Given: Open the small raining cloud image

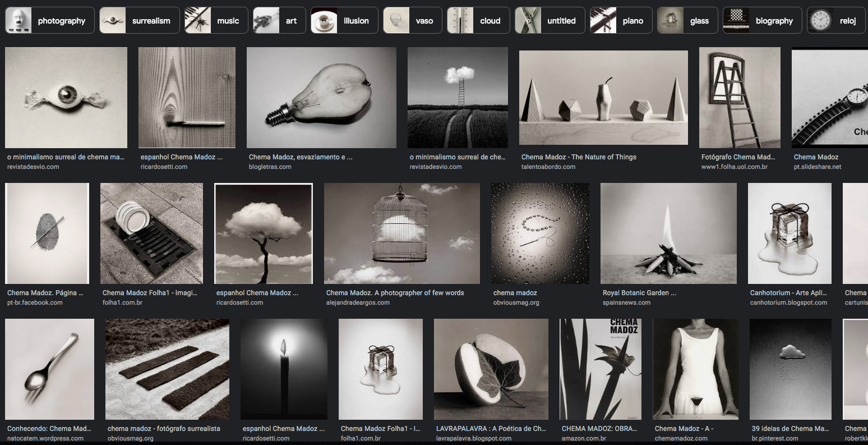Looking at the screenshot, I should click(791, 369).
